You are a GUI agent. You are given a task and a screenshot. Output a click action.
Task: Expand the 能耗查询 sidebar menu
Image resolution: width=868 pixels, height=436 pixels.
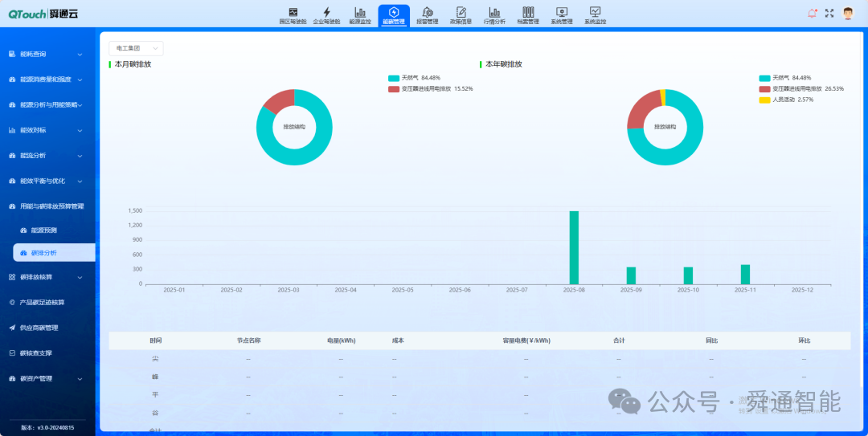point(47,54)
